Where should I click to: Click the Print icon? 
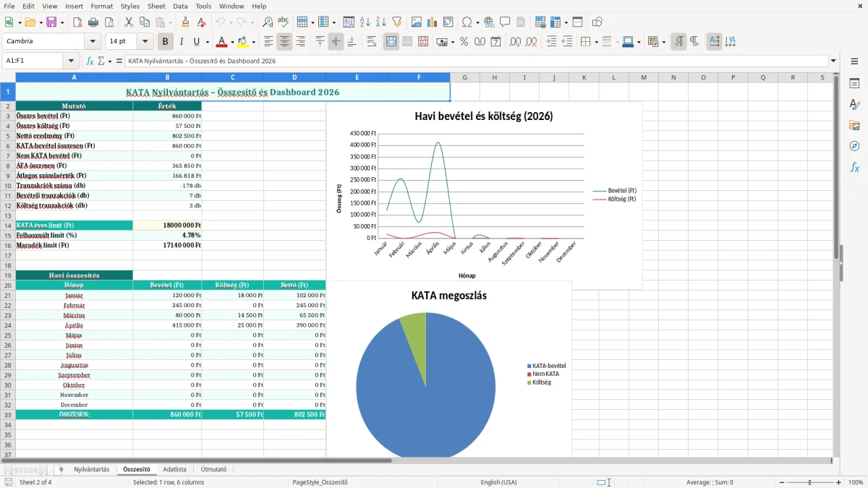[93, 22]
